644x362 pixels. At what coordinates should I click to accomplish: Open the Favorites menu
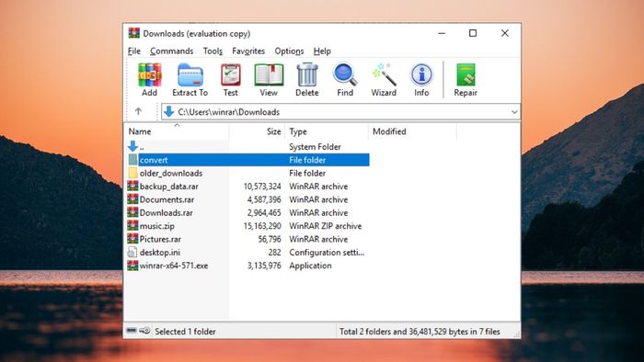tap(248, 51)
